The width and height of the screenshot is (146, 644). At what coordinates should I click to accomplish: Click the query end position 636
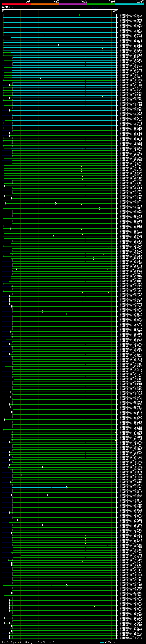click(115, 11)
